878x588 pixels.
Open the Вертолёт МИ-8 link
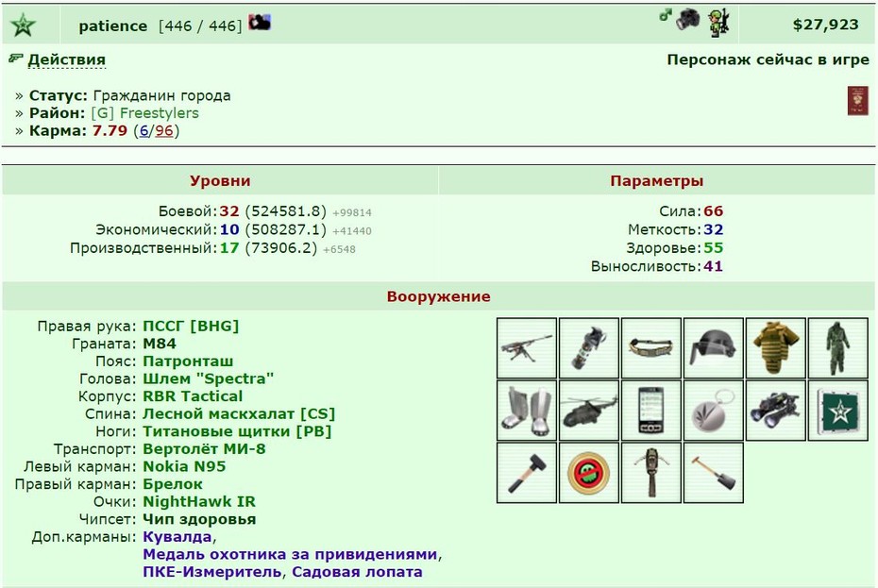click(x=204, y=448)
